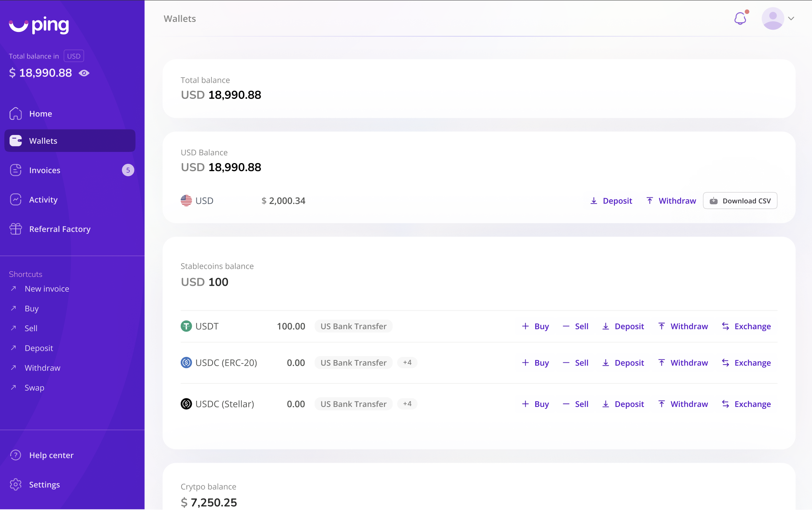Go to Invoices in the sidebar
This screenshot has width=812, height=510.
pyautogui.click(x=45, y=170)
